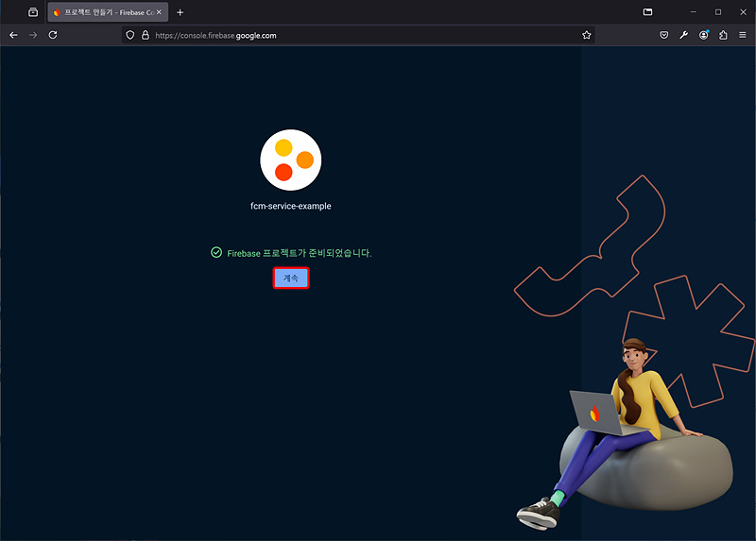Click the 계속 continue button

[x=291, y=278]
